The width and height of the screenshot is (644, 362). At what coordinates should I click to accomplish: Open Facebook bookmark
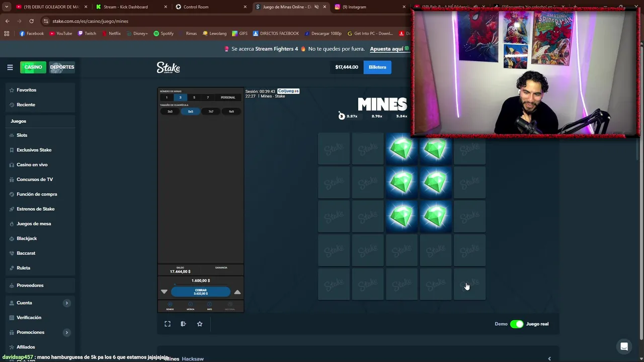coord(31,33)
